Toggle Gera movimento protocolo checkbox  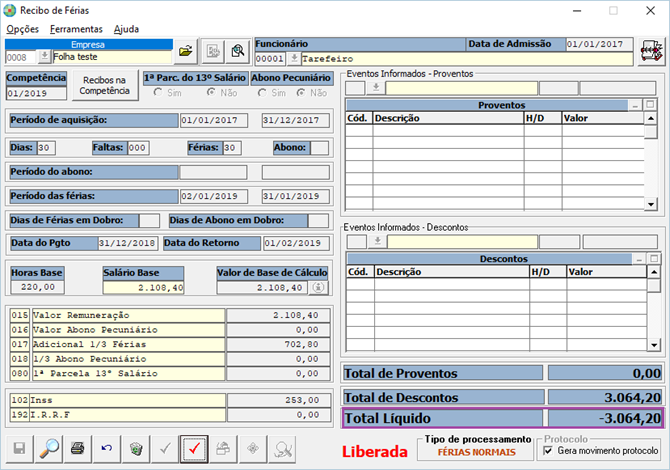click(x=548, y=451)
